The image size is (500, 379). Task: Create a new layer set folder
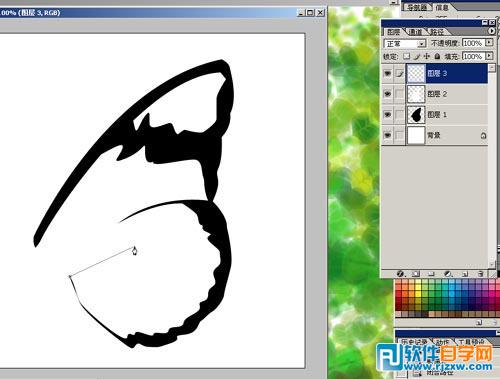tap(431, 274)
